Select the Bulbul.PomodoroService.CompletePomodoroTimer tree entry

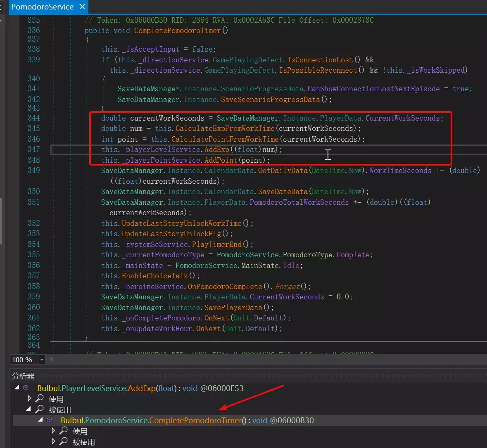pos(153,420)
